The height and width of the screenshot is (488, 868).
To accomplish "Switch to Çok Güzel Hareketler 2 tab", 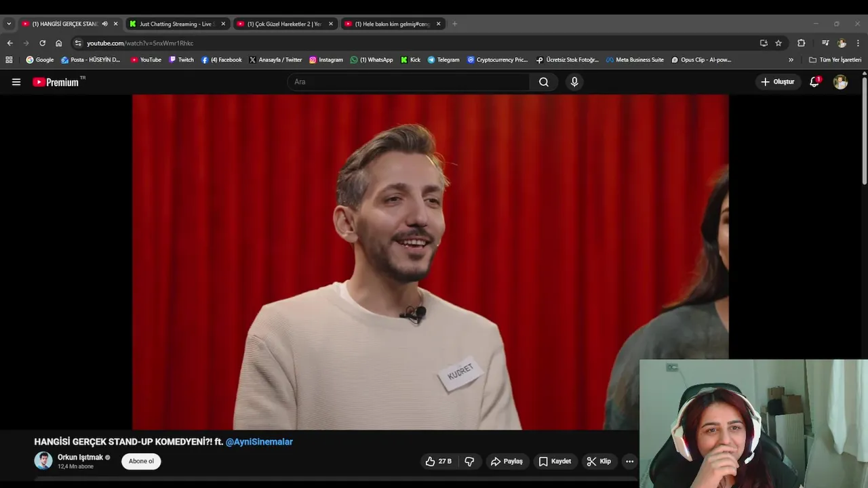I will click(284, 24).
